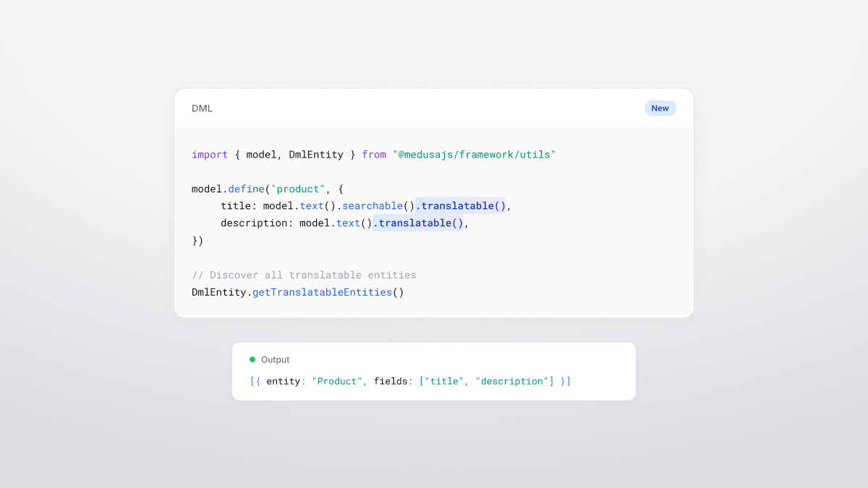The image size is (868, 488).
Task: Click the @medusajs/framework/utils import path
Action: (475, 154)
